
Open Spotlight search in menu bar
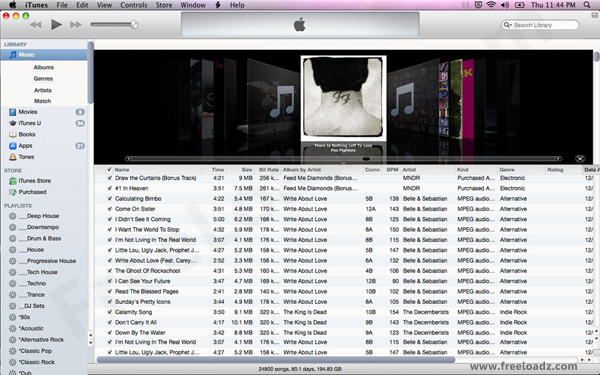pyautogui.click(x=587, y=5)
